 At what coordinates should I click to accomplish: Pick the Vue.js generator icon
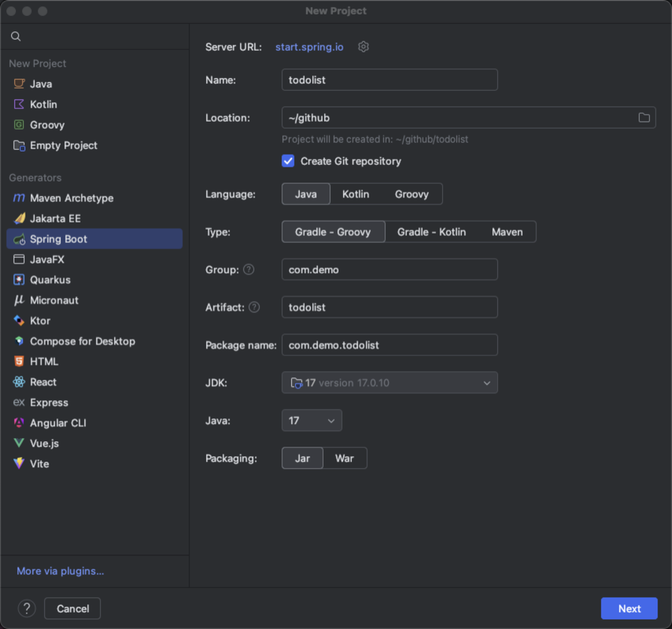click(19, 443)
